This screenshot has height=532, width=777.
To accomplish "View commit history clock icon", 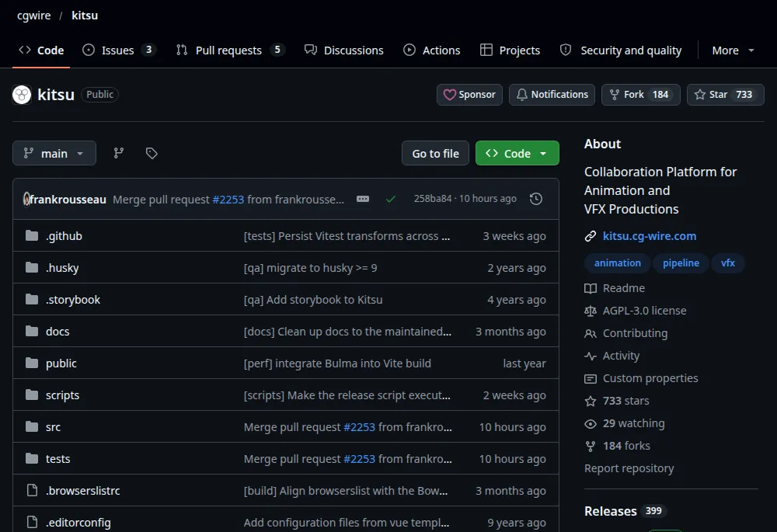I will click(535, 199).
